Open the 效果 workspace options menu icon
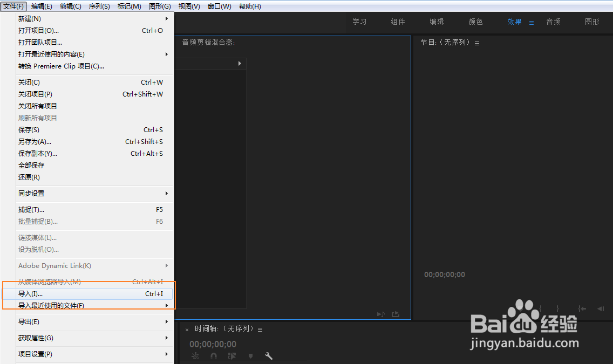613x364 pixels. pos(532,23)
